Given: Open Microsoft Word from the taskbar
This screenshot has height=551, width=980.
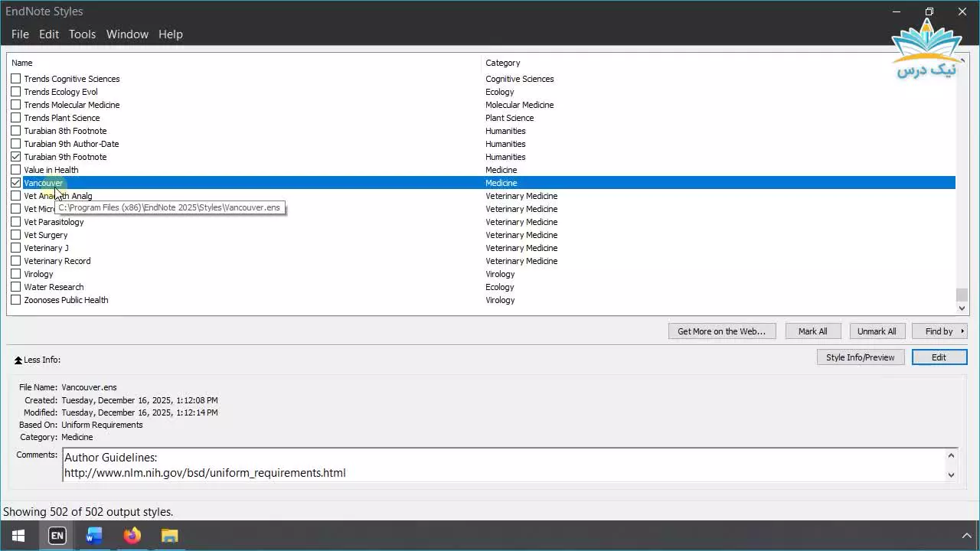Looking at the screenshot, I should click(94, 536).
